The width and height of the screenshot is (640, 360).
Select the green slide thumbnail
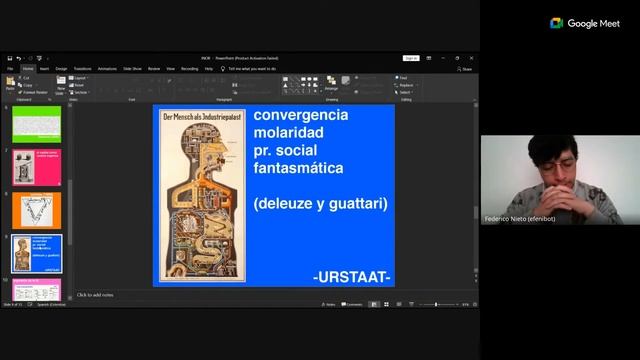(37, 124)
